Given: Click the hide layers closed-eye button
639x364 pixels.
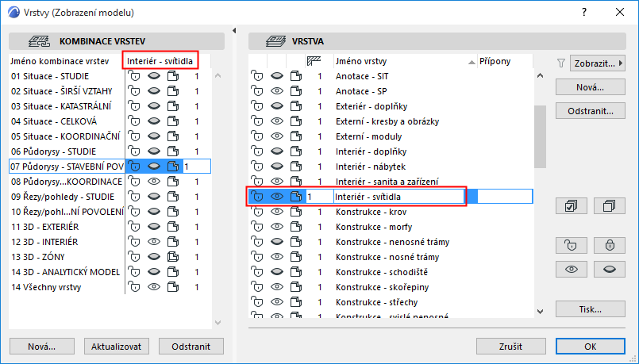Looking at the screenshot, I should [x=609, y=269].
